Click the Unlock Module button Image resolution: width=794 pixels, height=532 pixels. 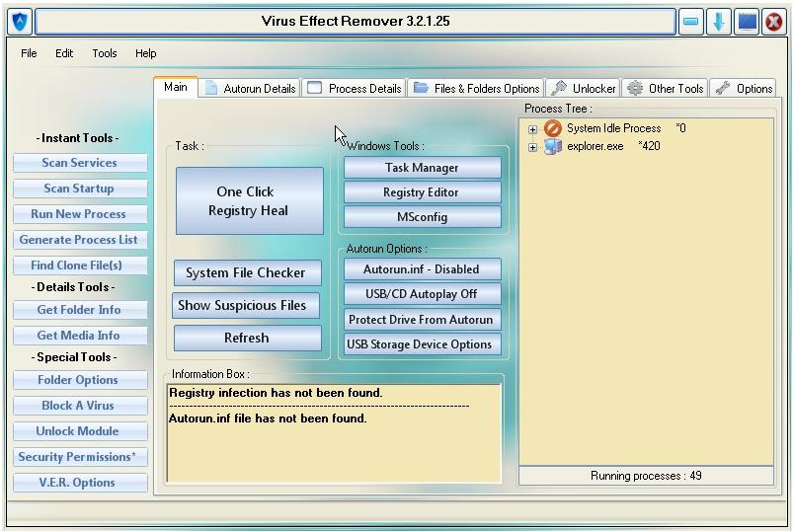click(x=80, y=431)
